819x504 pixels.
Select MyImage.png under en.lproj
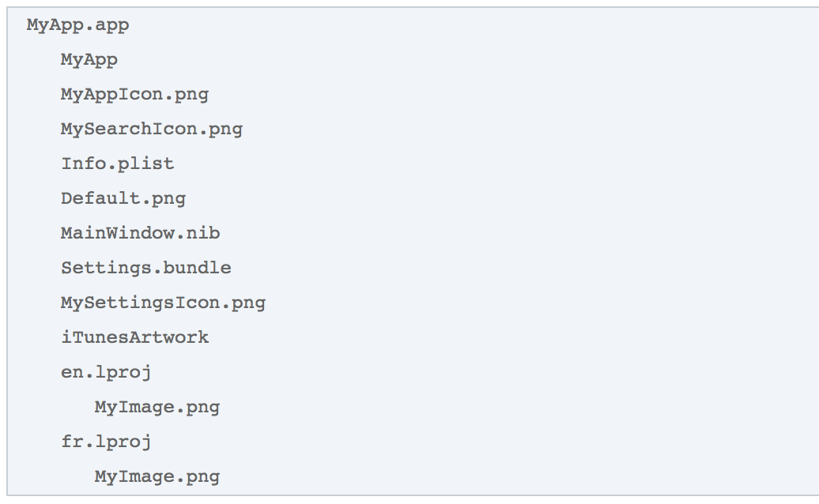(157, 407)
